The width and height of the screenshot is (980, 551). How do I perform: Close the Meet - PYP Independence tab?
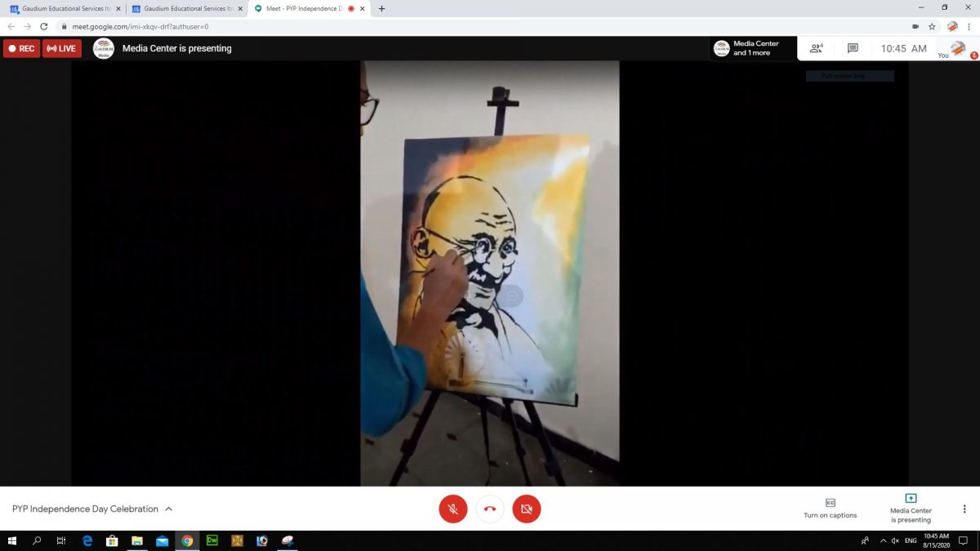pyautogui.click(x=363, y=8)
